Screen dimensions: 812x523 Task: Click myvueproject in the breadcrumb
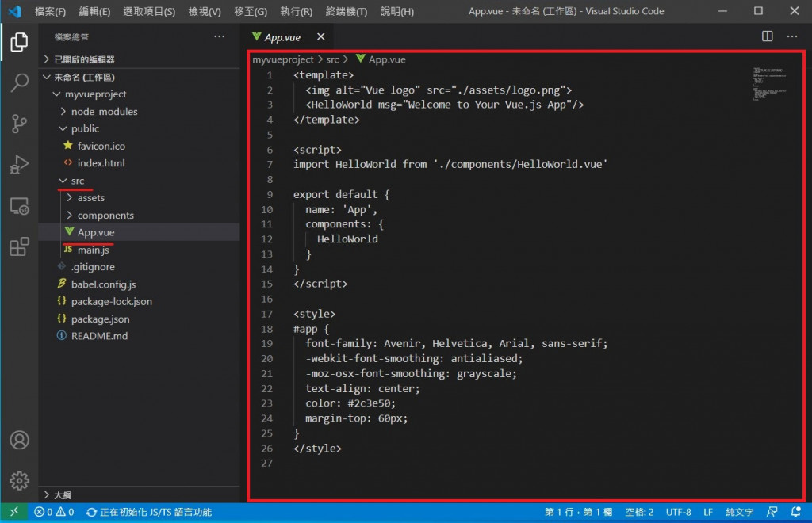pyautogui.click(x=283, y=59)
